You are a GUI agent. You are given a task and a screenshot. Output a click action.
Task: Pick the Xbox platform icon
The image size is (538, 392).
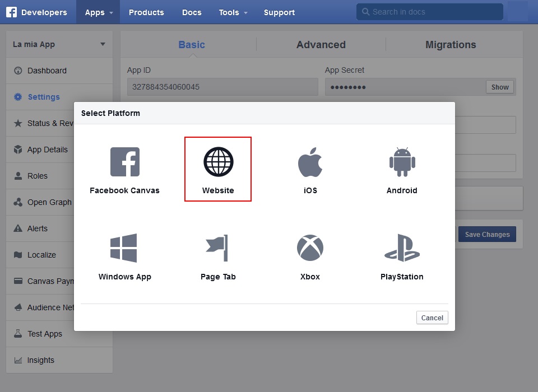pos(310,248)
